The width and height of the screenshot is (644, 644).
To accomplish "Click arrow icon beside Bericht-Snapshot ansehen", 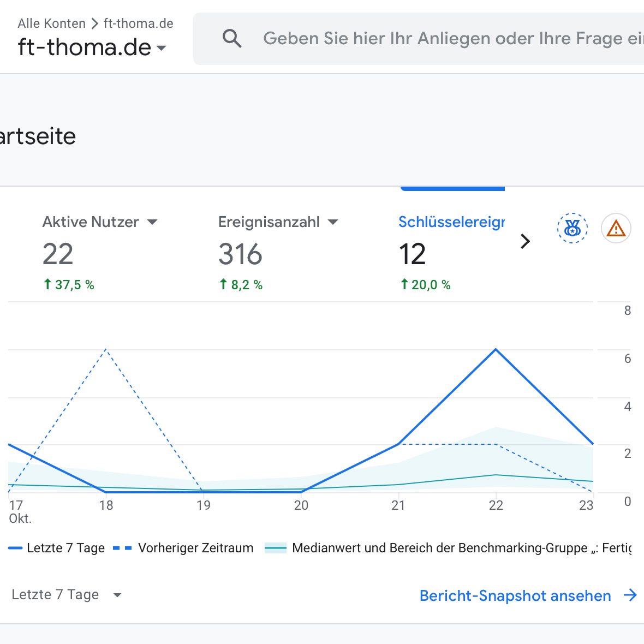I will point(630,595).
